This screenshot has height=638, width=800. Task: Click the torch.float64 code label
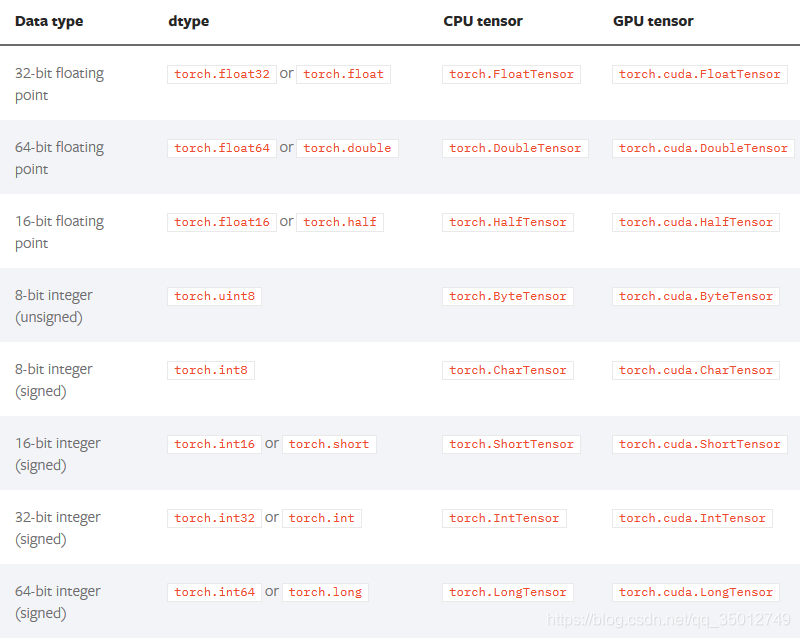pos(222,149)
